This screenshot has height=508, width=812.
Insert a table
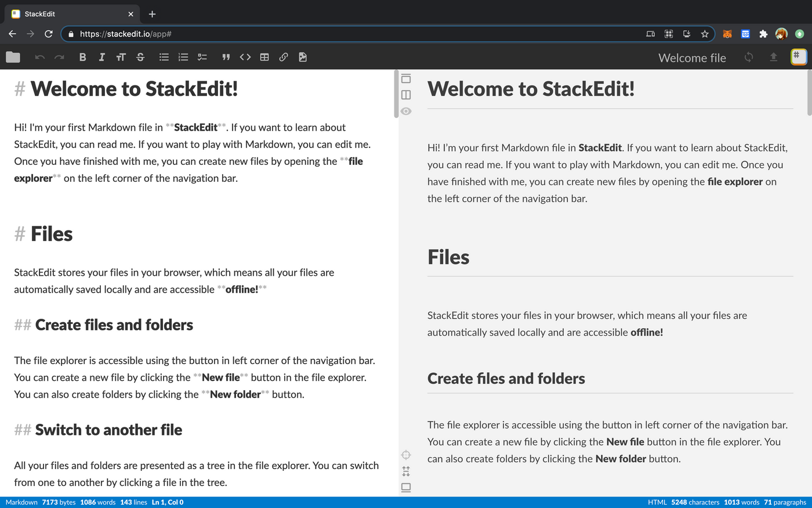[x=264, y=57]
